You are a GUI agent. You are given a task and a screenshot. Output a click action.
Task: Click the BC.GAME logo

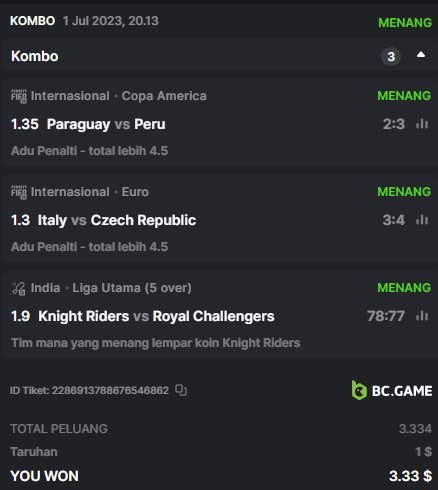(392, 390)
